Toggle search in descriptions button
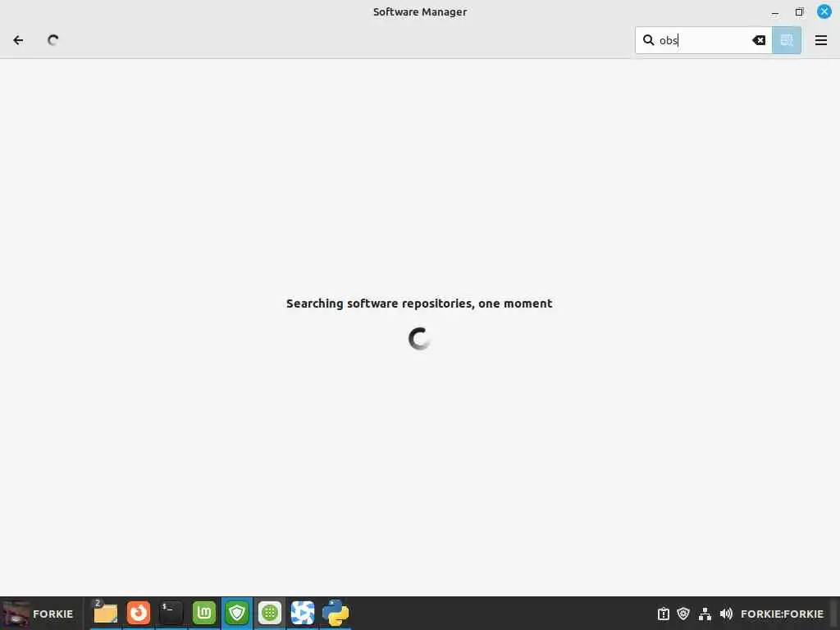Image resolution: width=840 pixels, height=630 pixels. coord(787,40)
